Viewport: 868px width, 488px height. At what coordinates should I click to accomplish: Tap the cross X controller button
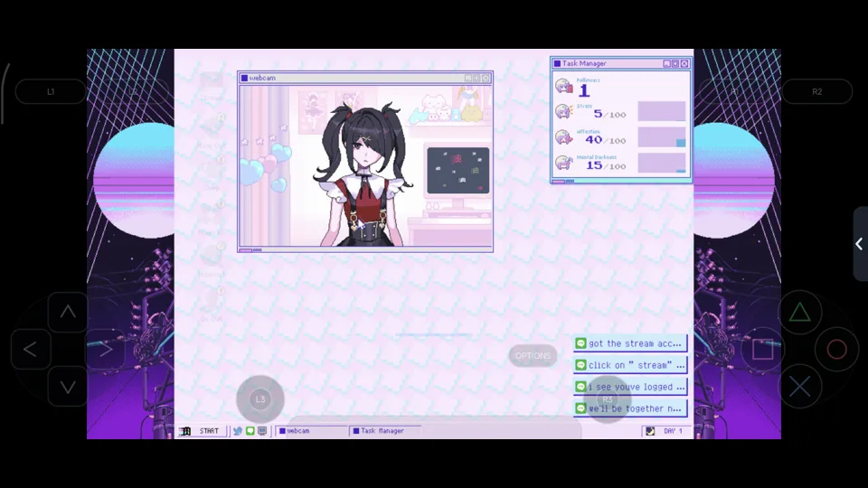799,387
